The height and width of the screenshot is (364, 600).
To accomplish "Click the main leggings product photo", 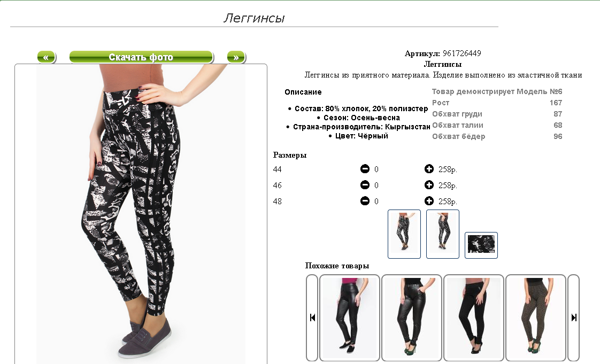I will pyautogui.click(x=141, y=214).
